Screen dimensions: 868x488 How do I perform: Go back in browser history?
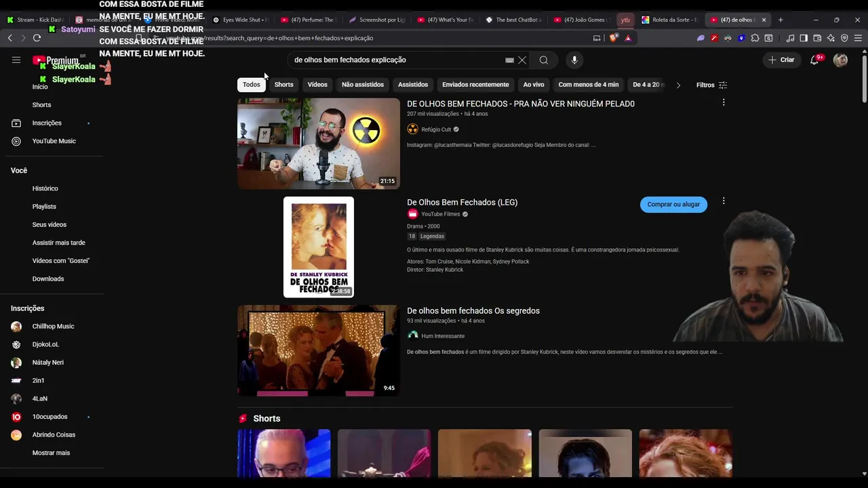10,38
